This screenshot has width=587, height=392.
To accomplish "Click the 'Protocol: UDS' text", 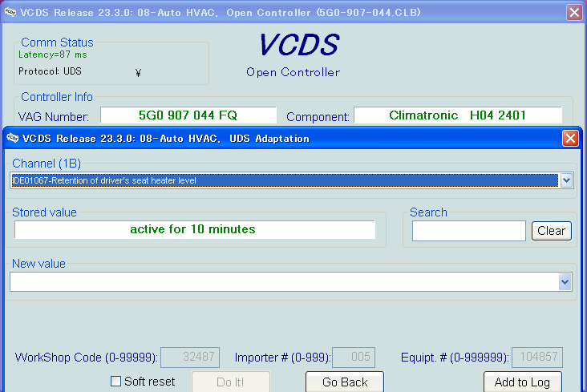I will pos(50,71).
